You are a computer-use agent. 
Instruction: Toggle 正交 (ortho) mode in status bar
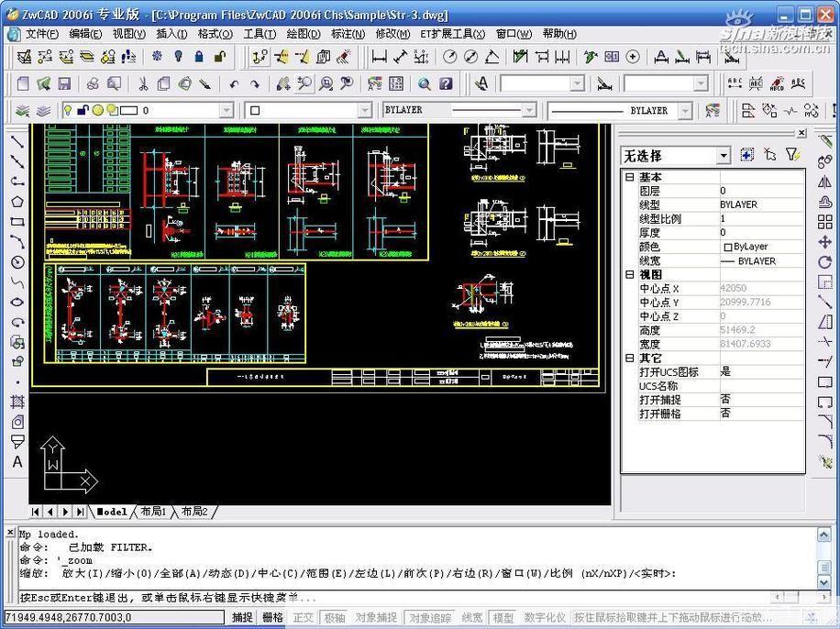[303, 618]
